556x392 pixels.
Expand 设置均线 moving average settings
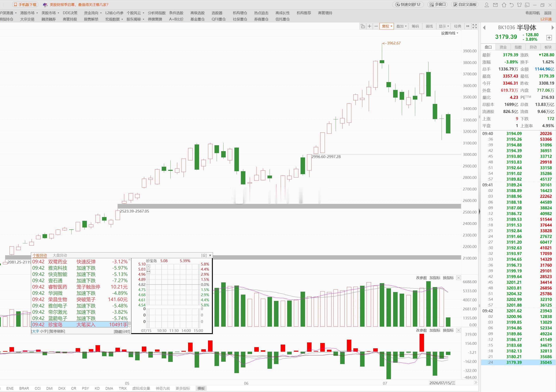[x=449, y=33]
